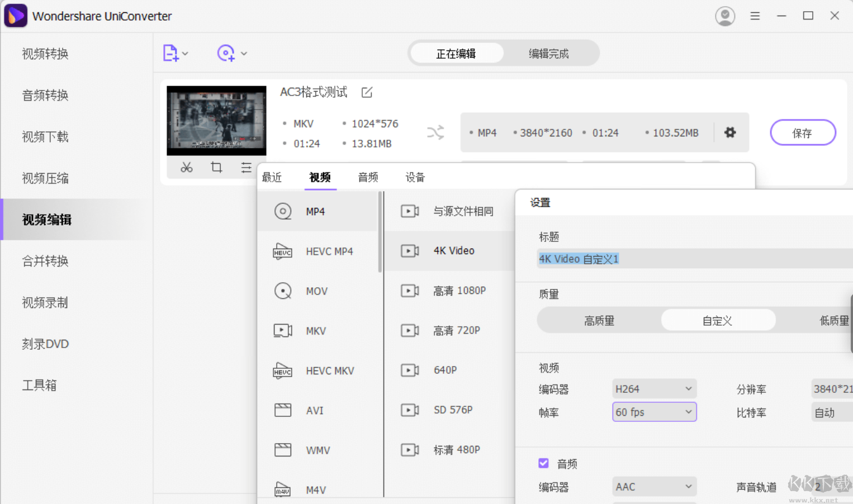Click the convert shuffle arrows icon
This screenshot has width=853, height=504.
click(x=435, y=132)
